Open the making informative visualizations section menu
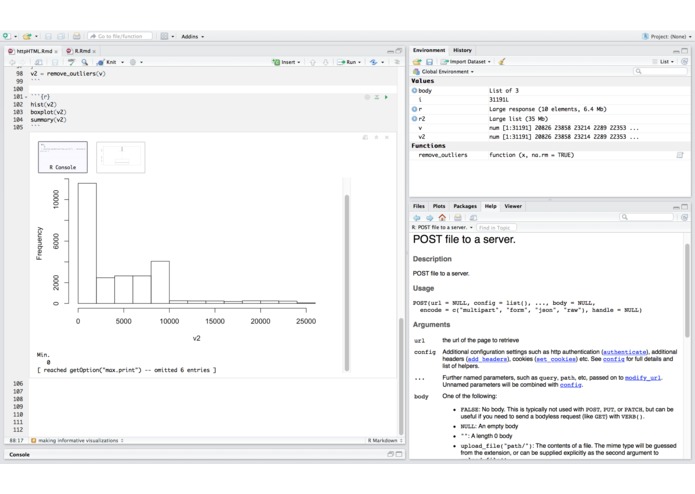The width and height of the screenshot is (695, 494). [x=78, y=440]
